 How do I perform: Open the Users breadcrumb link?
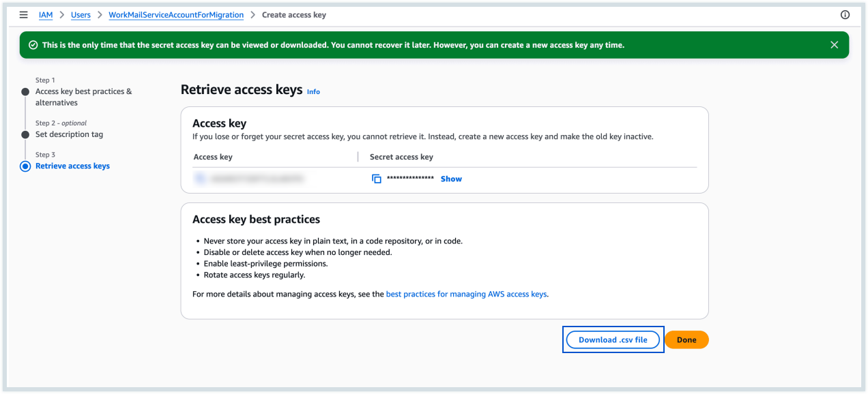tap(80, 14)
